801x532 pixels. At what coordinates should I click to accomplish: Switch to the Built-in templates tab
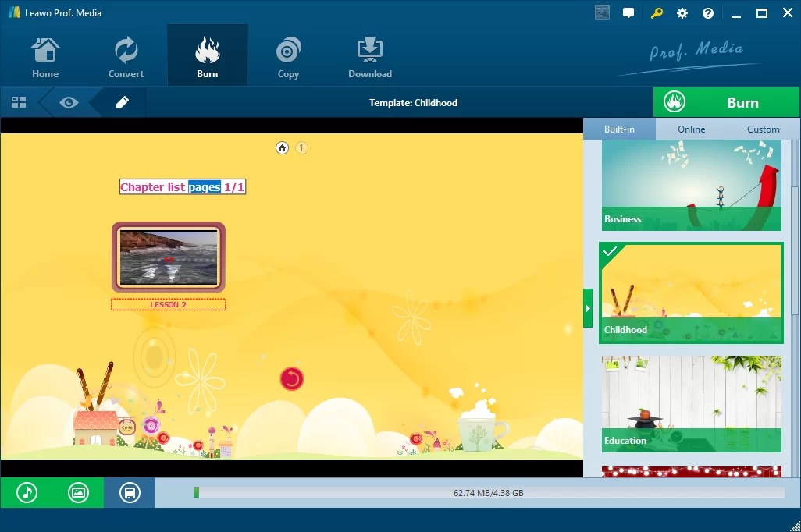(x=619, y=129)
